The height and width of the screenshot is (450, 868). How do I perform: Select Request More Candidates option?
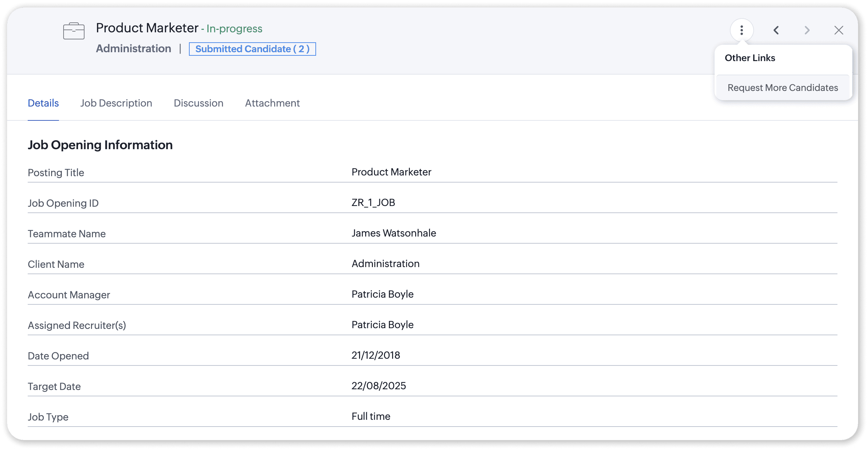point(782,88)
